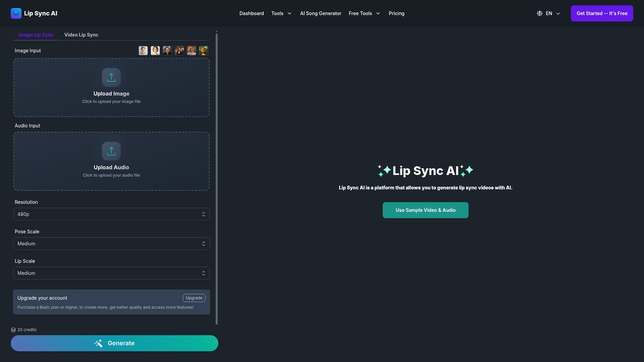Click the Generate button
Viewport: 644px width, 362px height.
pos(115,343)
